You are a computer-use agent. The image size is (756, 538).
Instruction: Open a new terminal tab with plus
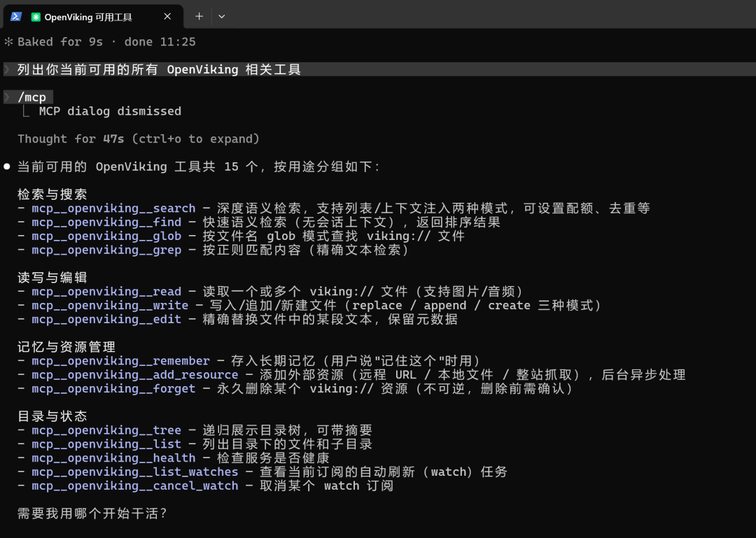coord(199,16)
